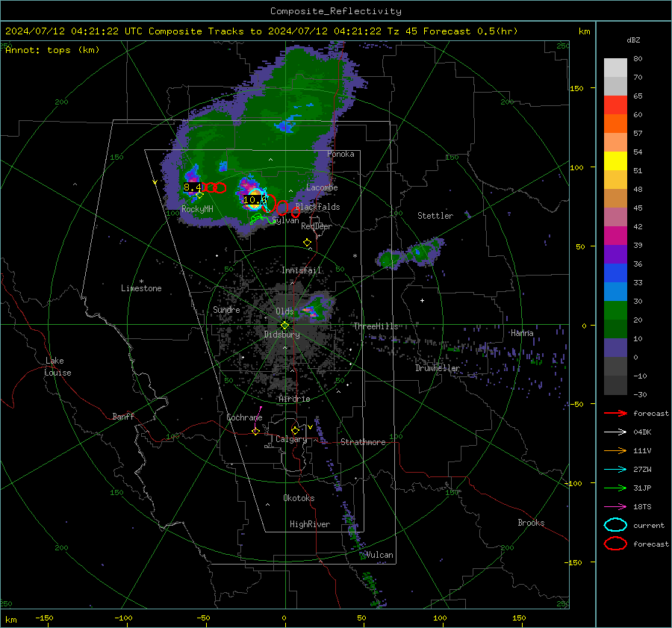Click the Stettler city label
672x628 pixels.
coord(435,216)
